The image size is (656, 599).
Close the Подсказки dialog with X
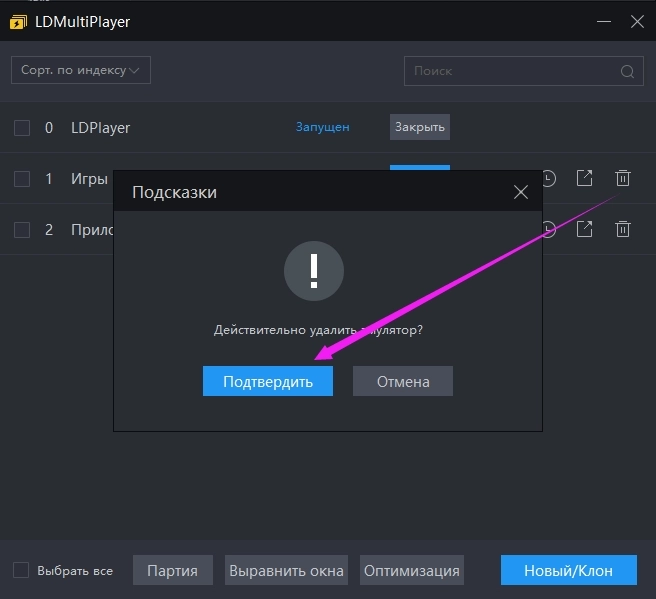point(520,192)
